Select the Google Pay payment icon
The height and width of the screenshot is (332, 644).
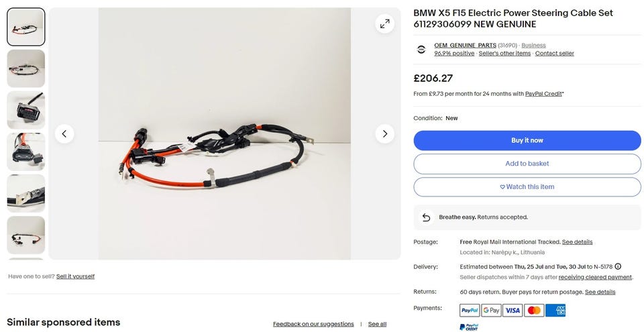[x=491, y=311]
